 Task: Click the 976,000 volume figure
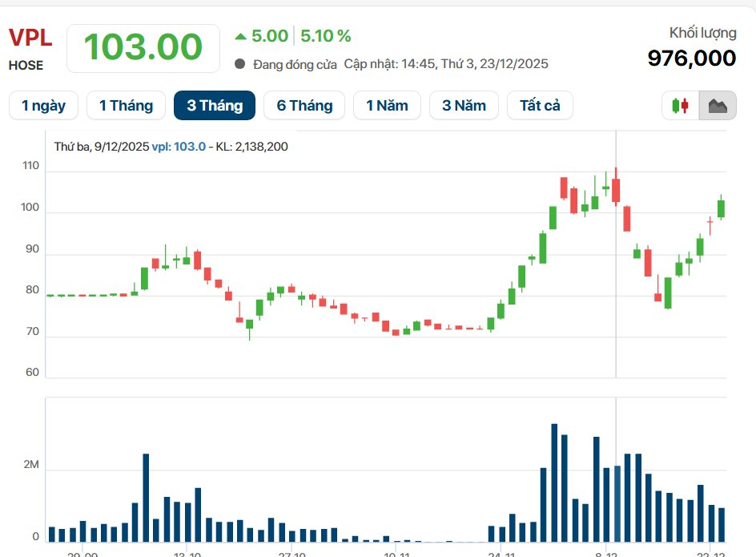(691, 58)
